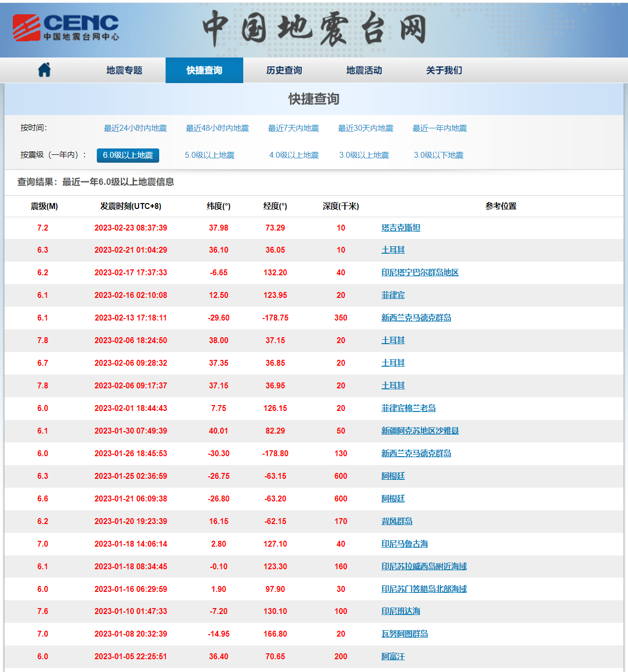Choose 3.0级以上地震 filter

(364, 155)
